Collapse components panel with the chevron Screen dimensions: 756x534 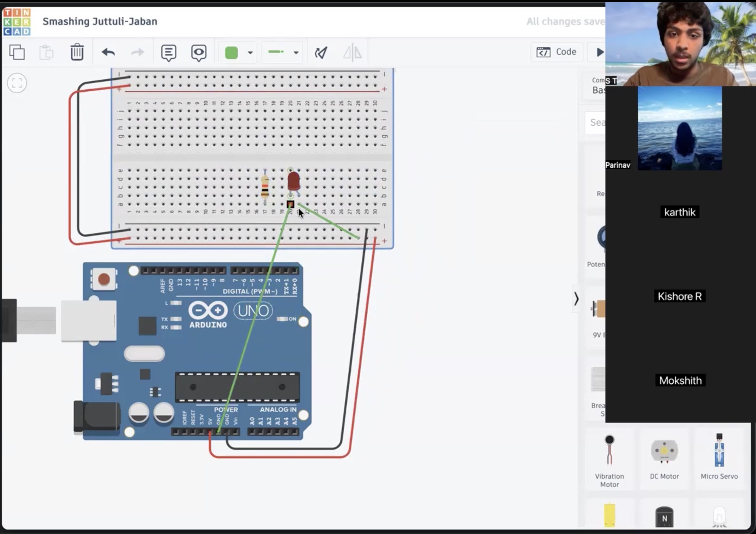coord(576,299)
